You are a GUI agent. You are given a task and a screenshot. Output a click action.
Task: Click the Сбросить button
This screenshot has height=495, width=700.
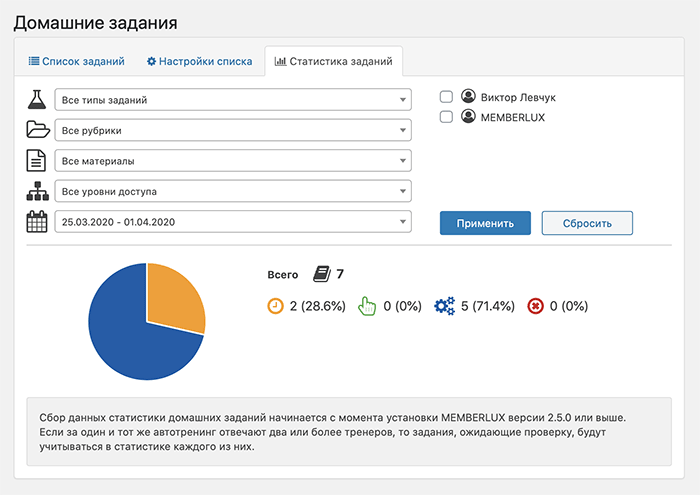587,223
